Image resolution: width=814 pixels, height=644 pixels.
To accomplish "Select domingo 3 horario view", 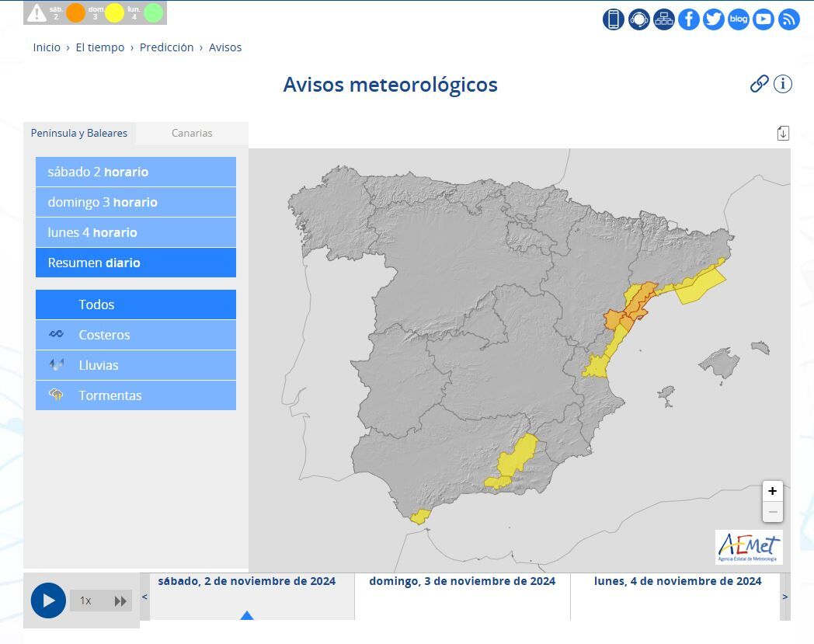I will (136, 202).
